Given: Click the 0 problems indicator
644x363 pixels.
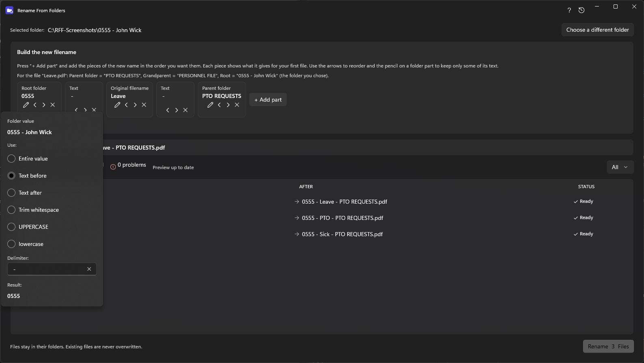Looking at the screenshot, I should tap(128, 165).
